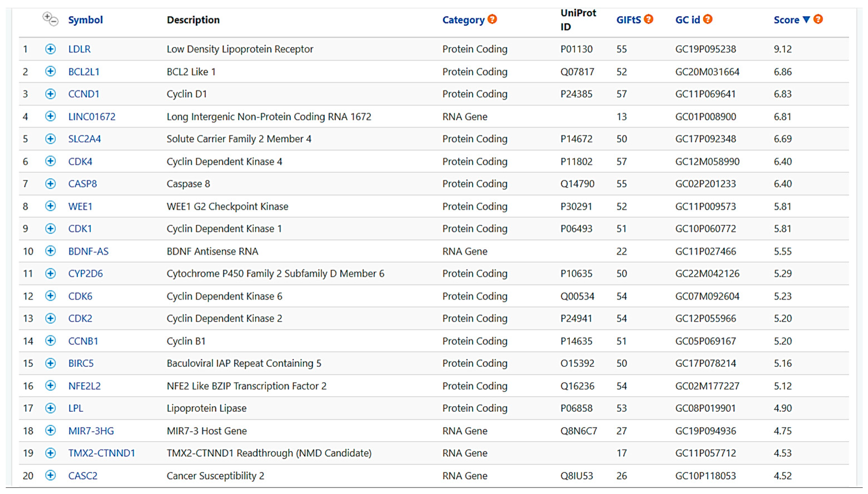The height and width of the screenshot is (494, 868).
Task: Open the TMX2-CTNND1 gene link
Action: tap(101, 453)
